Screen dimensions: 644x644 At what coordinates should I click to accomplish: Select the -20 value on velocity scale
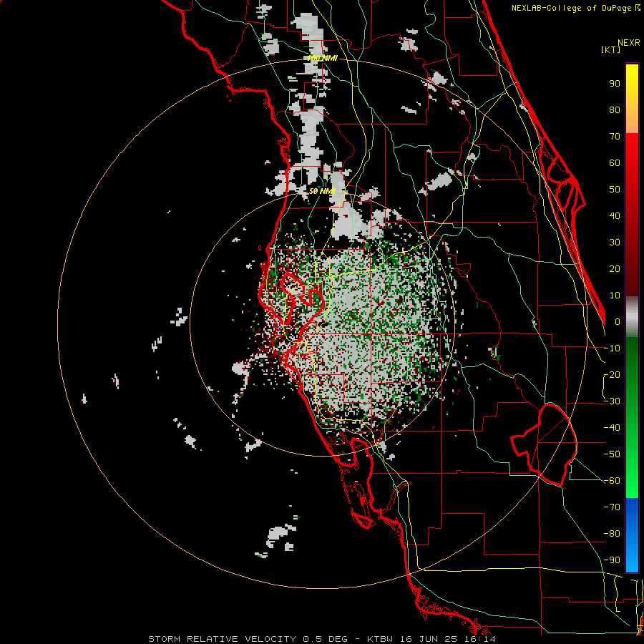tap(612, 375)
